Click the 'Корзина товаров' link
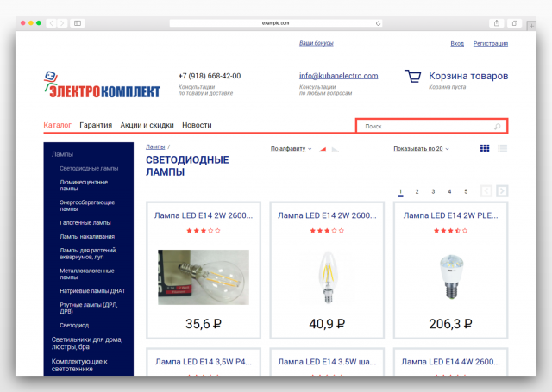This screenshot has height=392, width=552. (468, 76)
